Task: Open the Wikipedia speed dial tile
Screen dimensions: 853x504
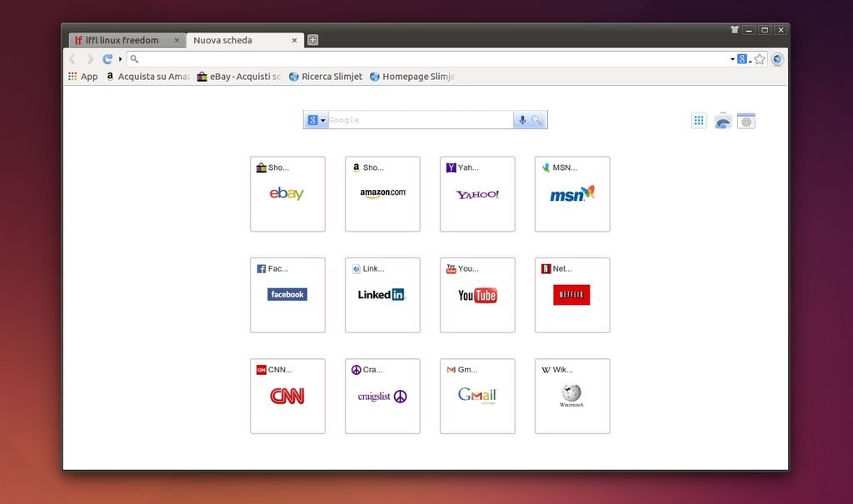Action: point(572,396)
